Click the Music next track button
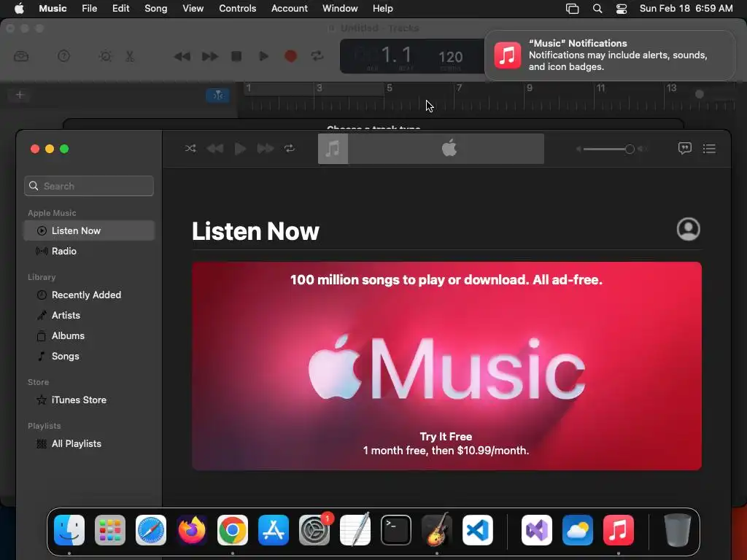747x560 pixels. click(266, 149)
